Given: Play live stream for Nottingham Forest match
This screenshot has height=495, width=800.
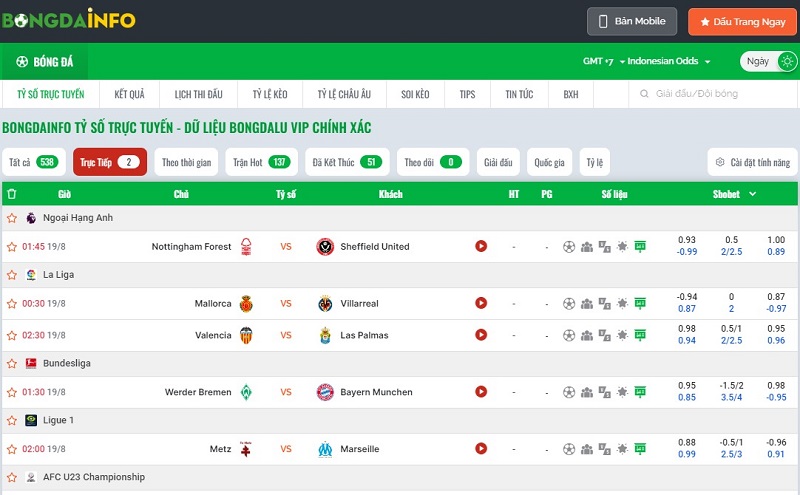Looking at the screenshot, I should [481, 246].
